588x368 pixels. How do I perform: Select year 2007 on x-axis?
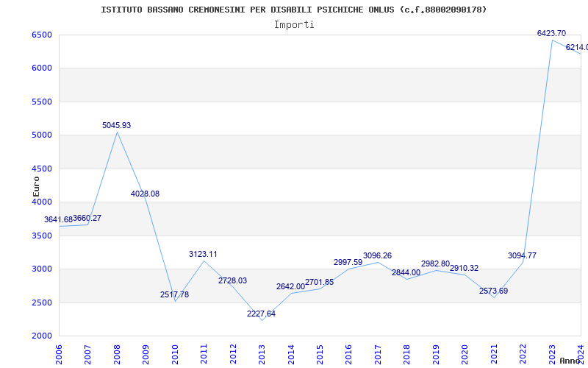pyautogui.click(x=87, y=354)
